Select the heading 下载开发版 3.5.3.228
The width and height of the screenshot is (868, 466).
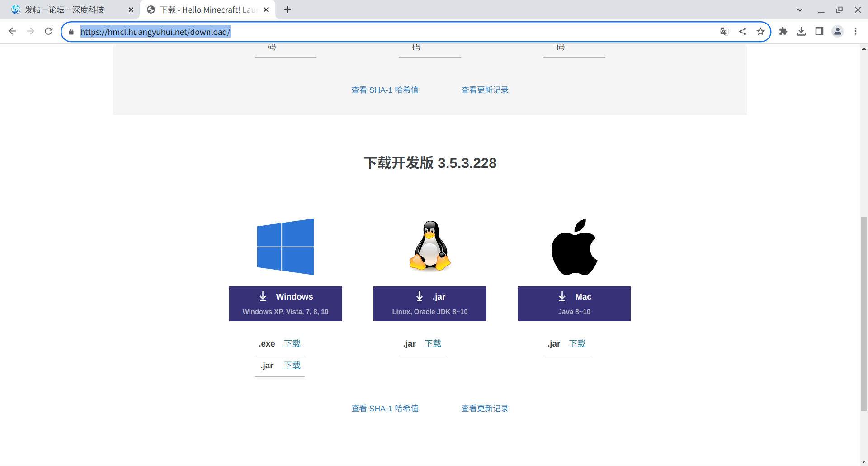[430, 163]
